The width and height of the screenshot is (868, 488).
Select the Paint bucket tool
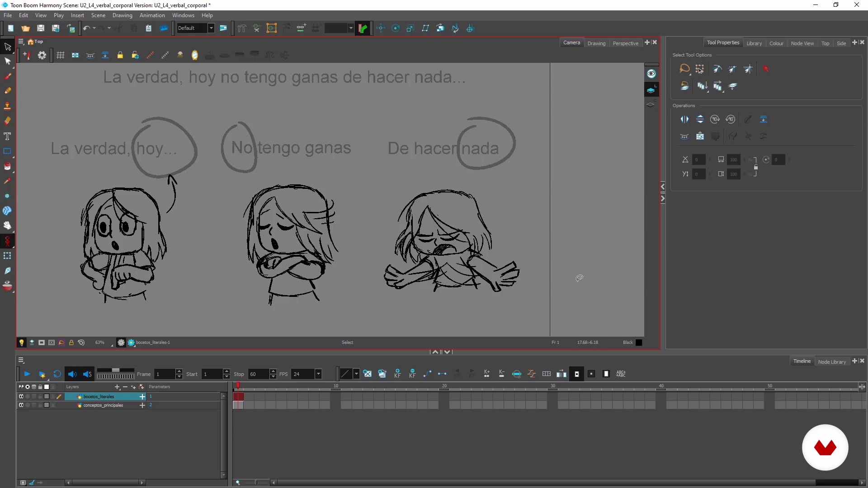(x=7, y=166)
